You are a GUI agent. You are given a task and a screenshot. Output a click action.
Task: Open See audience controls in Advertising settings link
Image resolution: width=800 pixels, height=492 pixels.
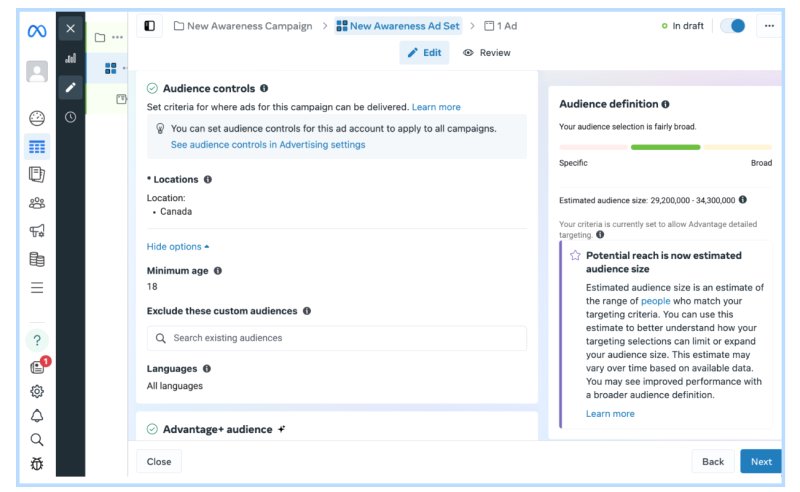click(268, 145)
